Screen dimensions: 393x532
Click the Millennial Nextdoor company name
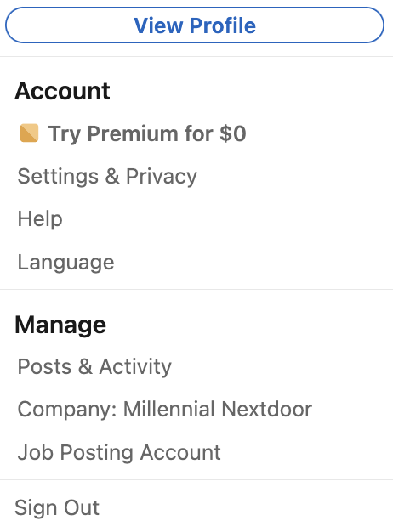[218, 409]
